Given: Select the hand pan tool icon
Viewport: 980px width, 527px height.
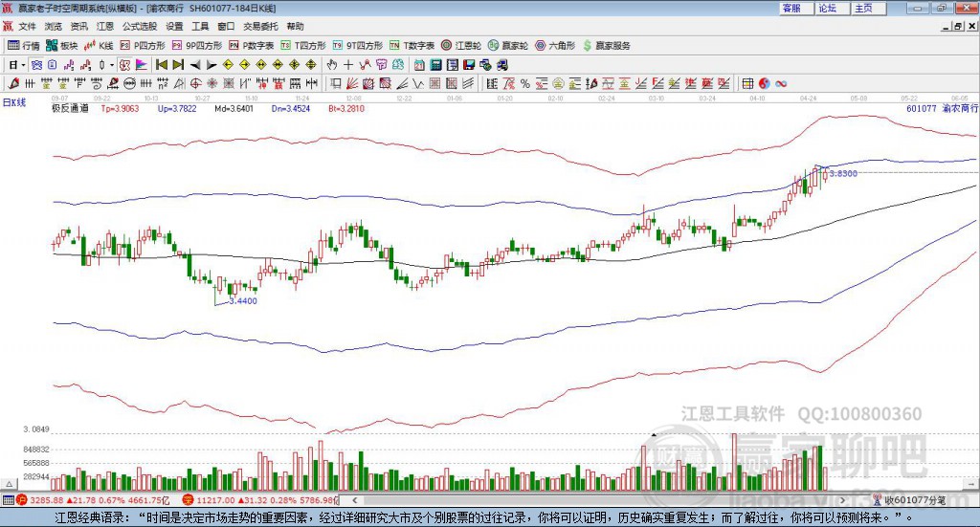Looking at the screenshot, I should (332, 65).
